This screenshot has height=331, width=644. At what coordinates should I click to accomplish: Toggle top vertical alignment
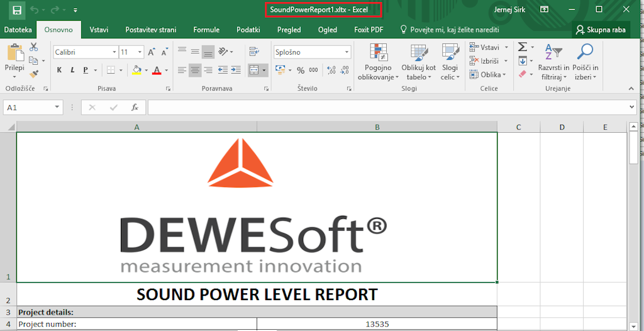[182, 52]
